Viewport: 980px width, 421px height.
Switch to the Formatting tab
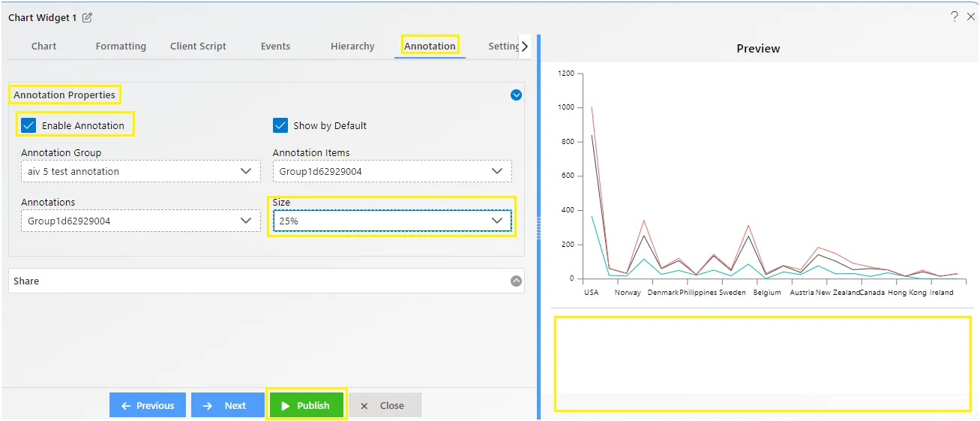tap(121, 46)
